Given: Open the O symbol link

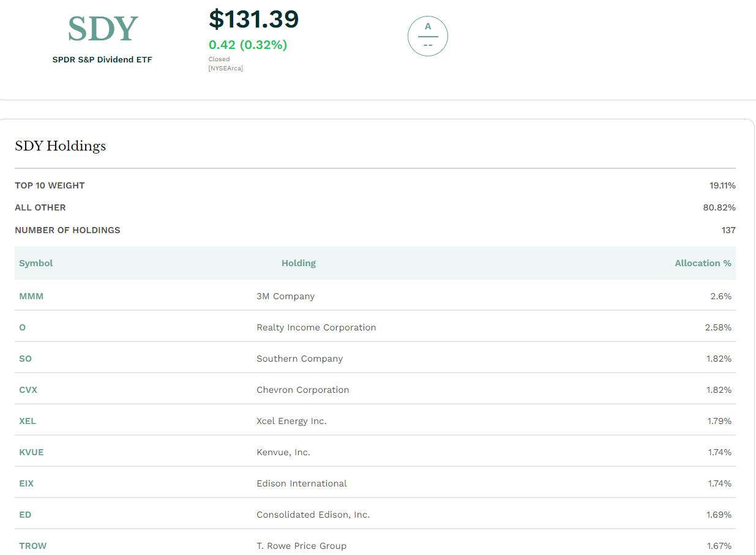Looking at the screenshot, I should tap(23, 327).
